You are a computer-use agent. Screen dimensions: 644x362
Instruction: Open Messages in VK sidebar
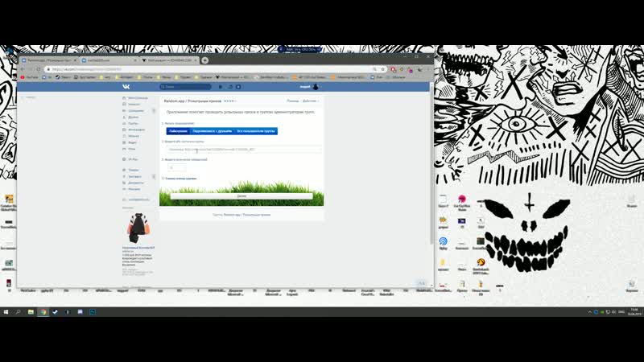click(134, 111)
